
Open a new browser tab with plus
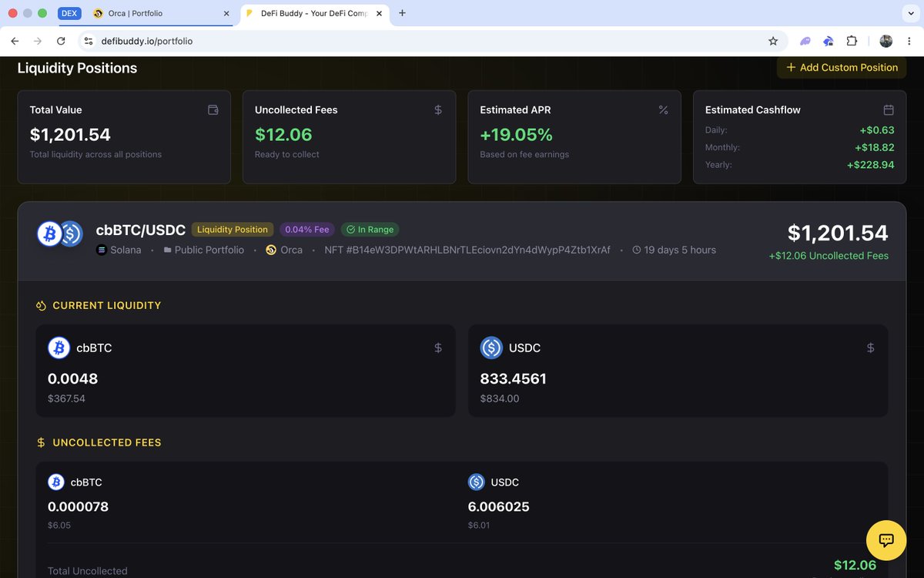[402, 13]
